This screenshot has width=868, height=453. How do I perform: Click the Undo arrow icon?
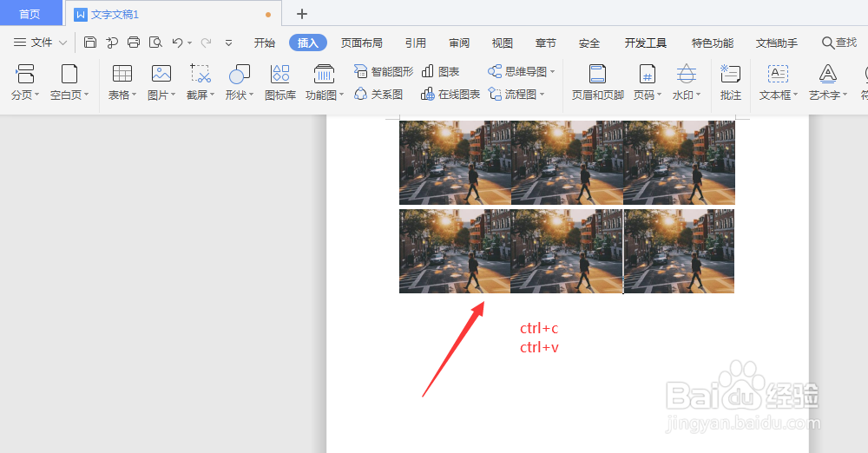point(178,43)
